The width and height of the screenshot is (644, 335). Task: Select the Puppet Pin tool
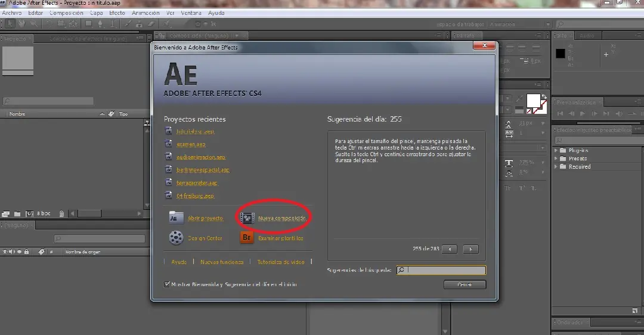click(167, 24)
